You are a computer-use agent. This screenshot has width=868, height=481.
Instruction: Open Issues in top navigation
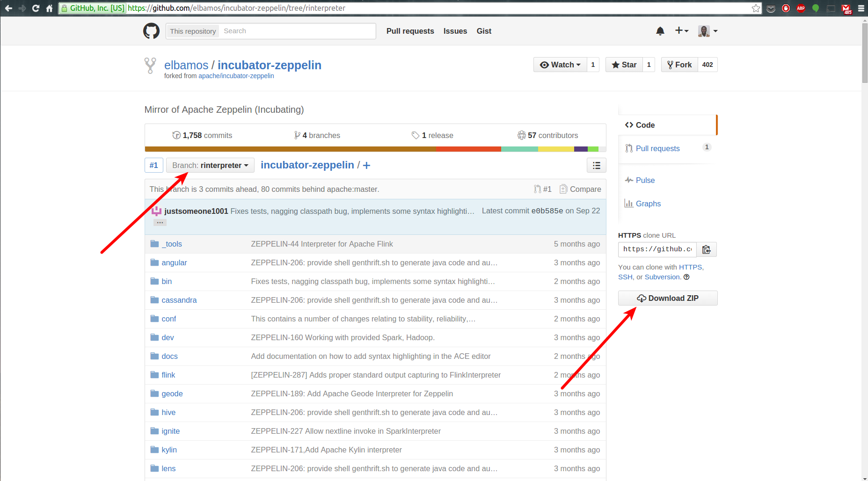point(455,31)
